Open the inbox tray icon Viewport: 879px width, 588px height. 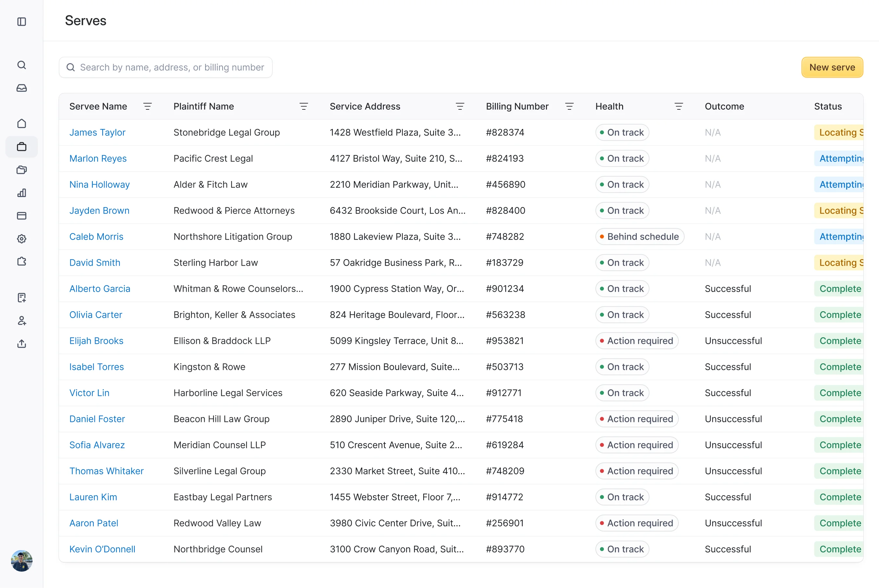(22, 88)
